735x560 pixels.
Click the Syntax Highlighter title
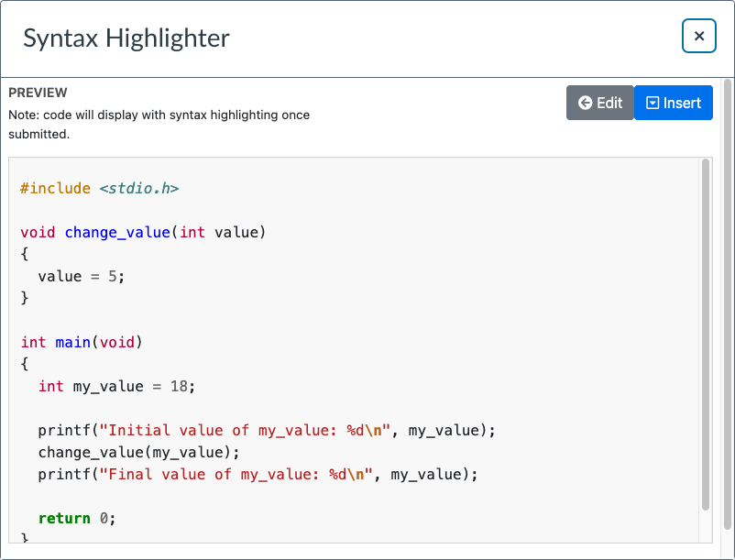click(126, 38)
